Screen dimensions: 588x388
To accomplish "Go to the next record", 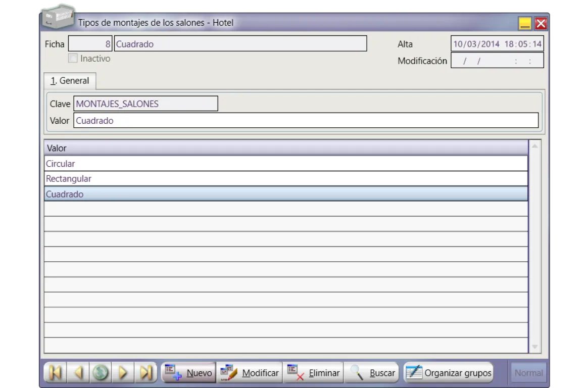I will tap(123, 373).
